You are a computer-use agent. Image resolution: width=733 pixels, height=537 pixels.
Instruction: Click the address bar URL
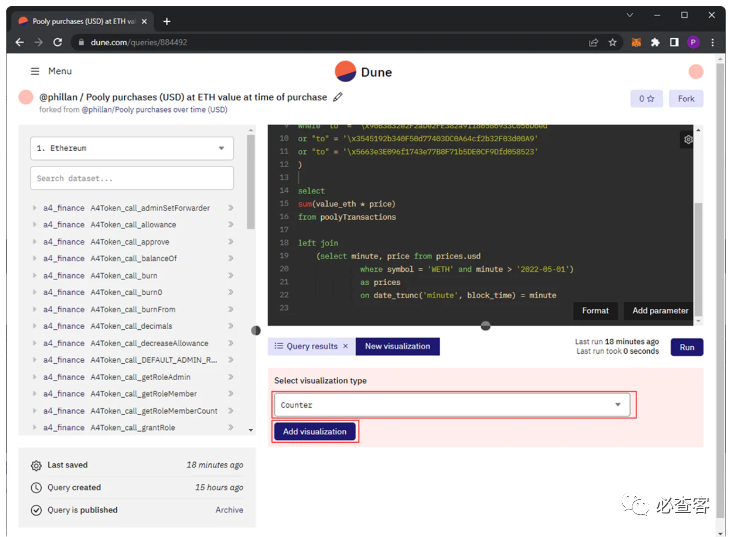pyautogui.click(x=139, y=42)
